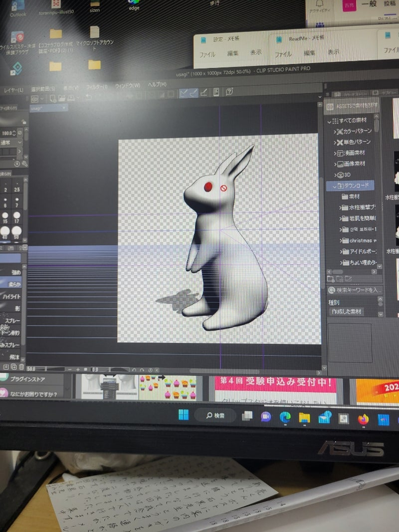
Task: Open the Help (ヘルプ) menu
Action: tap(157, 84)
